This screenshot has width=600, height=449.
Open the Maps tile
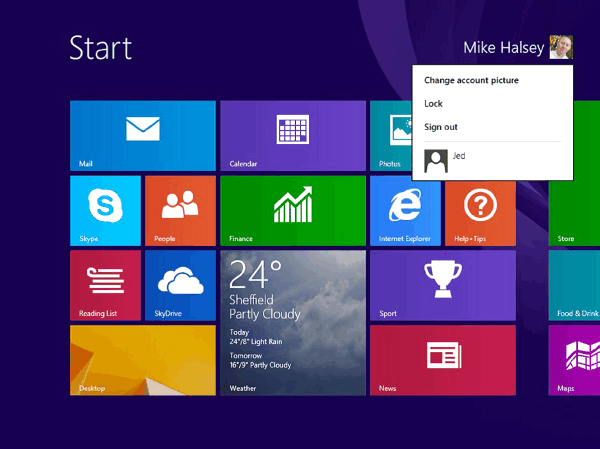pos(575,360)
